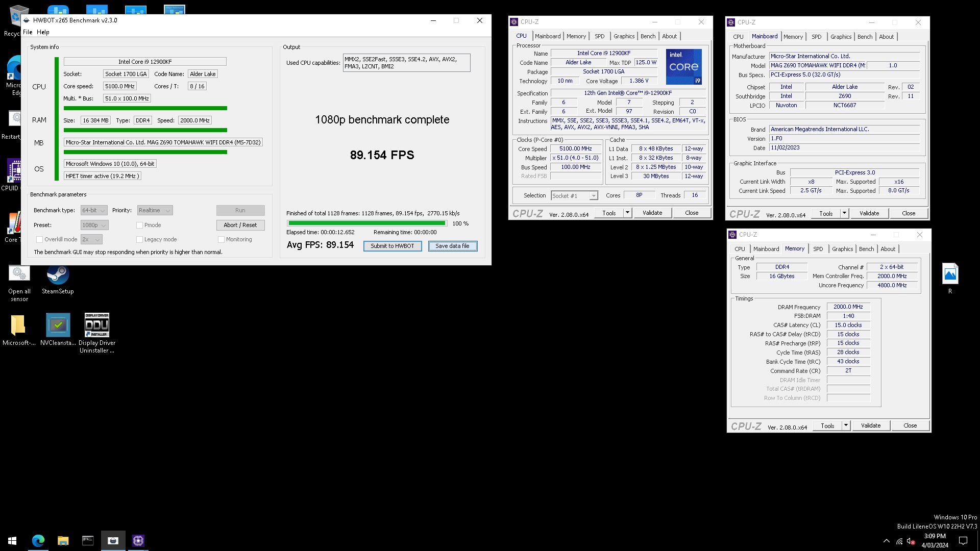
Task: Click the title icon of the CPU-Z window showing the Mainboard tab
Action: pos(731,22)
